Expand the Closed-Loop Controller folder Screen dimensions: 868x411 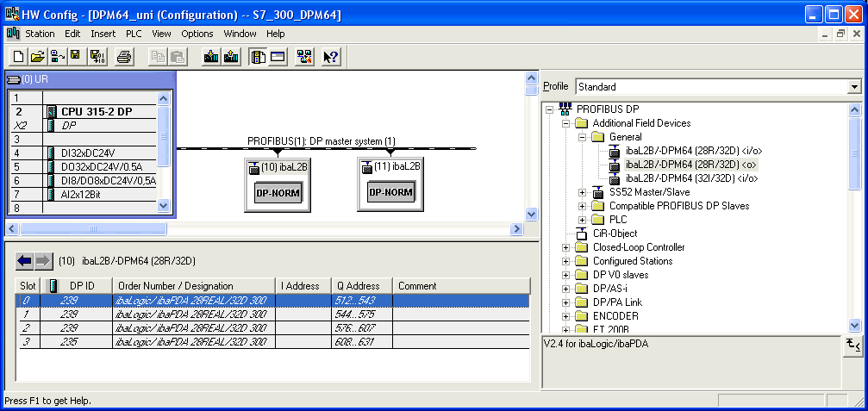pyautogui.click(x=566, y=247)
